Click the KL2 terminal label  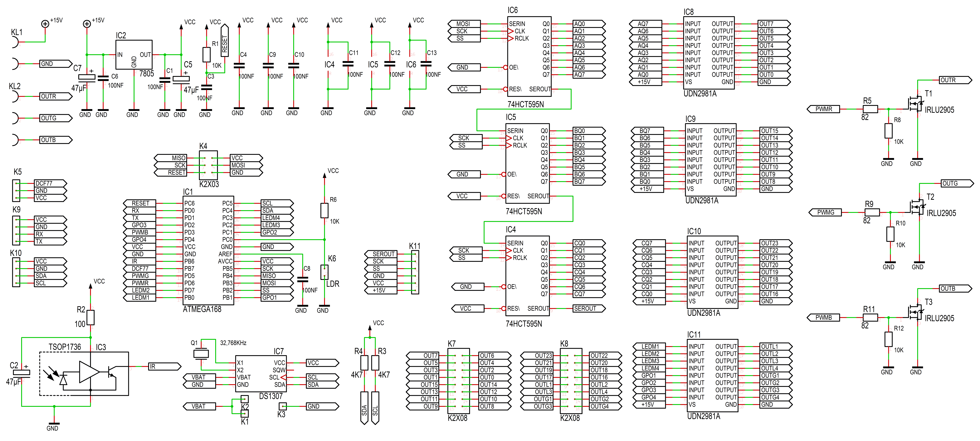pos(15,86)
